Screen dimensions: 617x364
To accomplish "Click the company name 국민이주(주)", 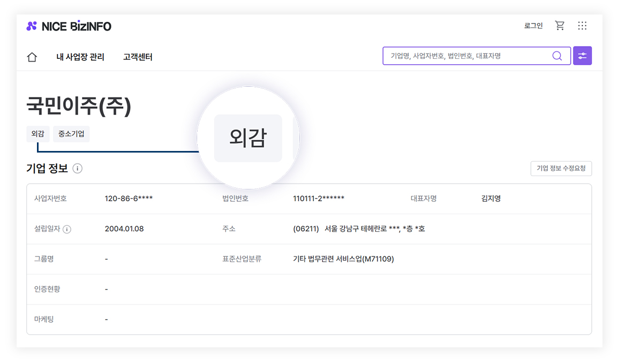I will 79,107.
